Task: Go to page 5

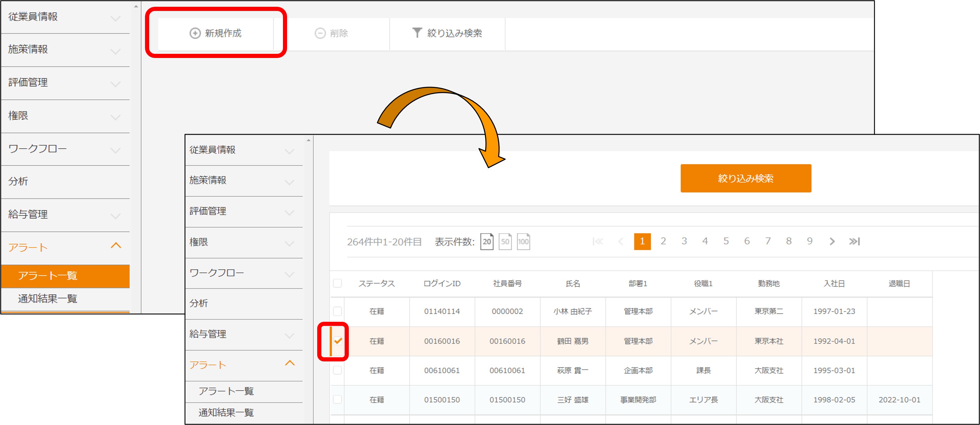Action: coord(726,241)
